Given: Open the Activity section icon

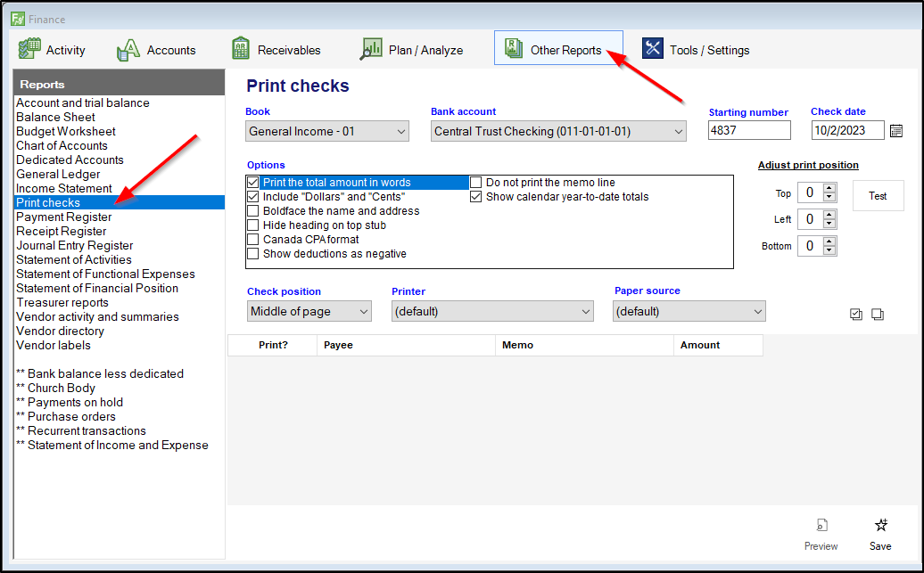Looking at the screenshot, I should [x=30, y=49].
